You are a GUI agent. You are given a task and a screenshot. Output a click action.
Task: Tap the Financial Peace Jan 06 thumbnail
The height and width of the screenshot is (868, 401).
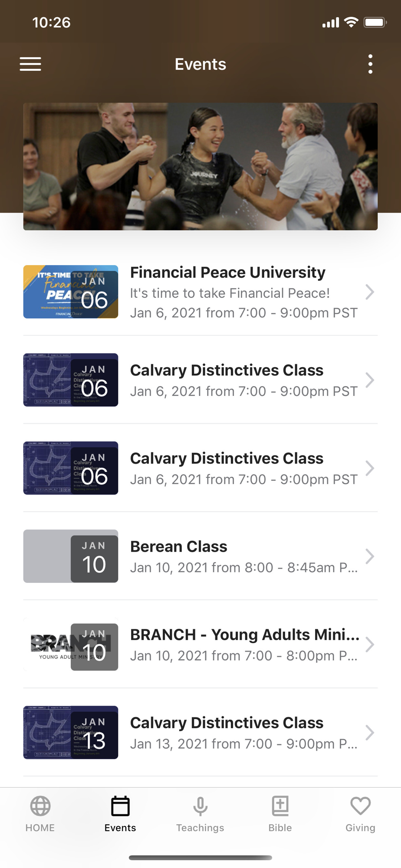71,292
